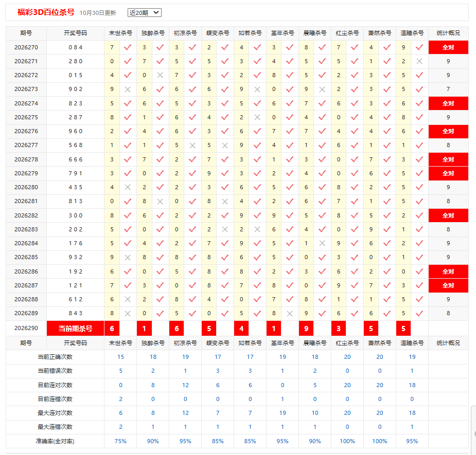Click the X mark for 初凉杀号 in row 2026277
This screenshot has height=455, width=476.
[192, 145]
